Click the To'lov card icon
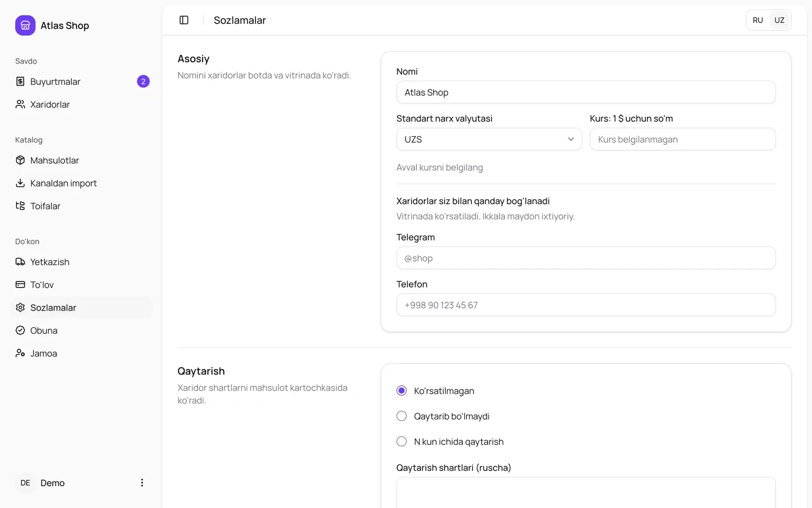 click(20, 284)
